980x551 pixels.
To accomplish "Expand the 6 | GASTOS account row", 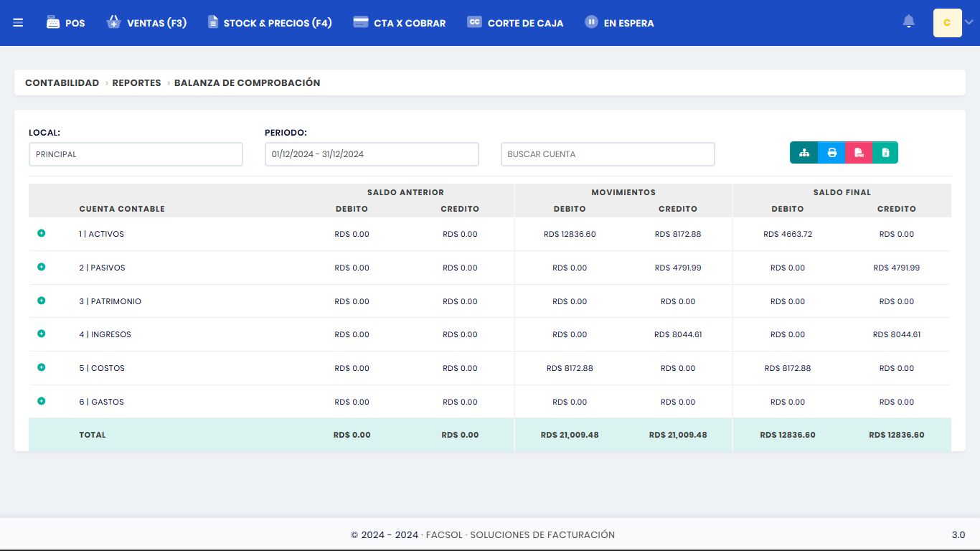I will click(x=41, y=401).
